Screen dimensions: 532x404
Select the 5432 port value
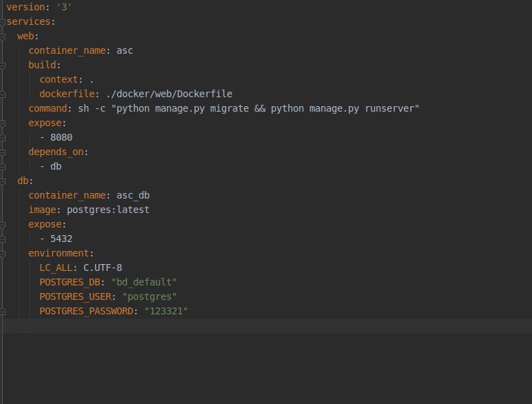61,239
